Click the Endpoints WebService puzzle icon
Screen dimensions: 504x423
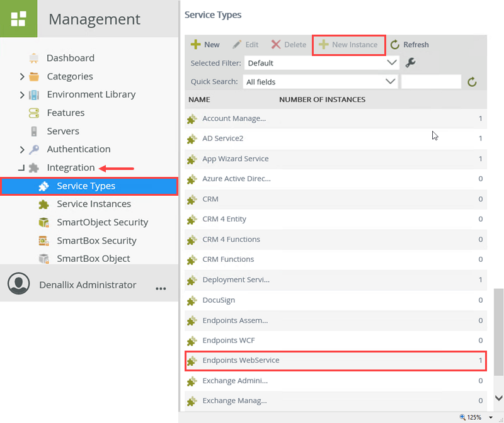coord(192,361)
